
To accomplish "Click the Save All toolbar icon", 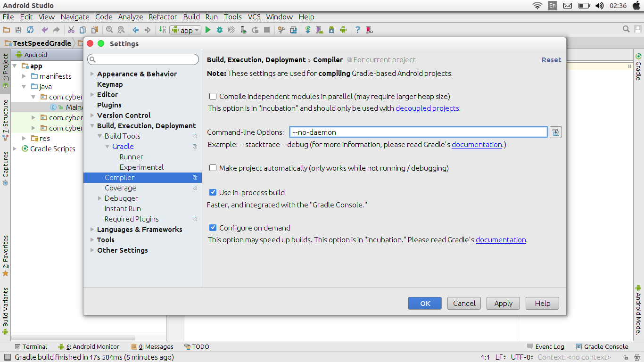I will click(18, 30).
